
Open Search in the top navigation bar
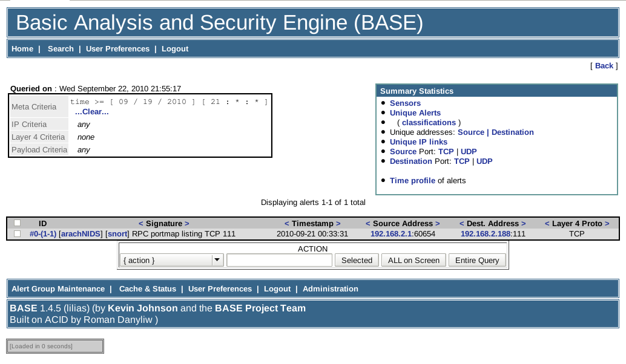coord(61,48)
